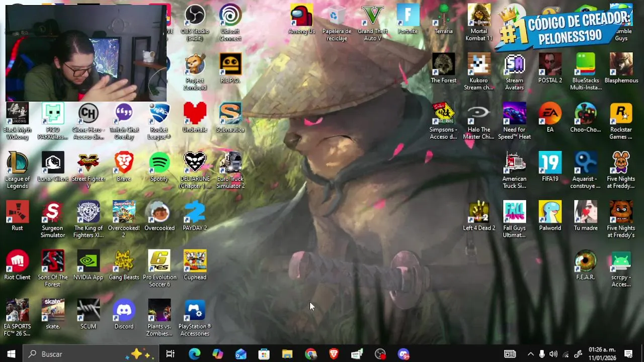Show hidden tray icons chevron
Image resolution: width=644 pixels, height=362 pixels.
pos(530,354)
